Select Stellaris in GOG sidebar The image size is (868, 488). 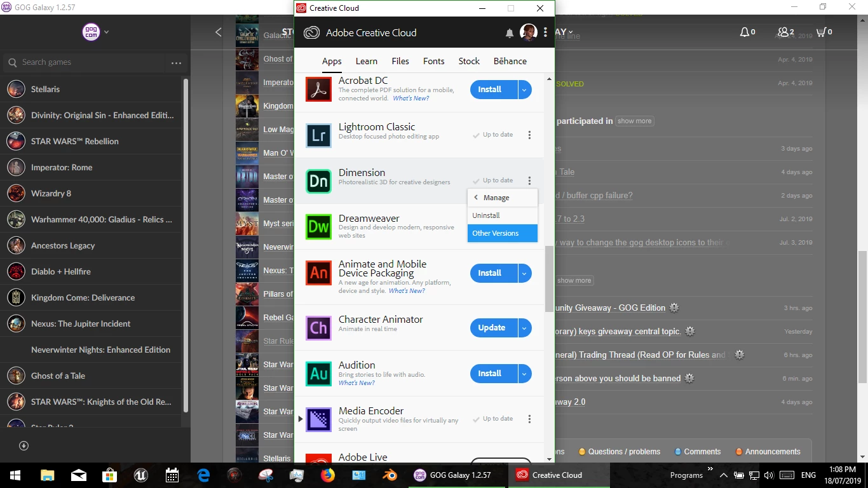[x=91, y=89]
